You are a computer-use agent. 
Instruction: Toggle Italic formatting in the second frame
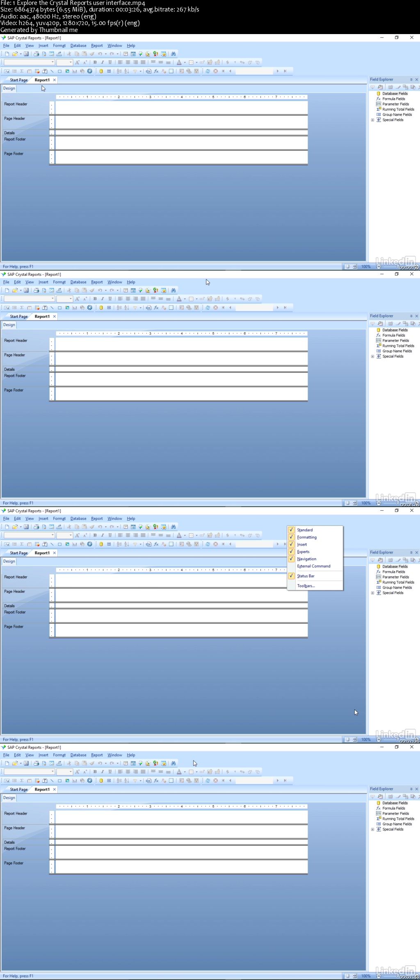[103, 299]
